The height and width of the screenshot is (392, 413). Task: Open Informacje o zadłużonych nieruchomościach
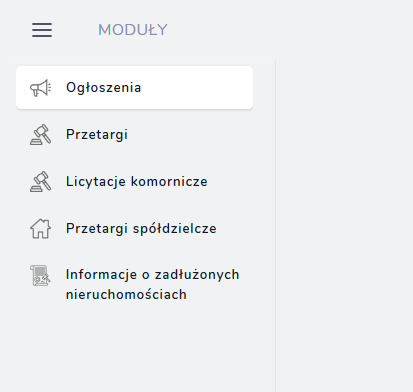coord(134,284)
